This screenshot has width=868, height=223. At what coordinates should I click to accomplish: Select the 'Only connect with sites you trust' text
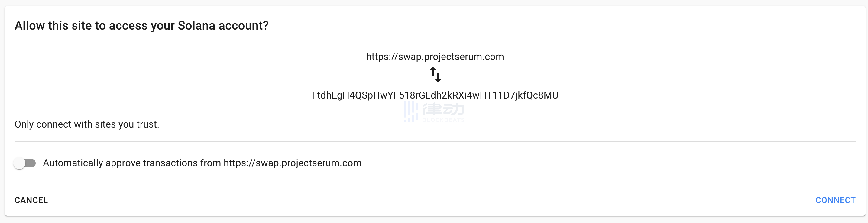pyautogui.click(x=87, y=124)
